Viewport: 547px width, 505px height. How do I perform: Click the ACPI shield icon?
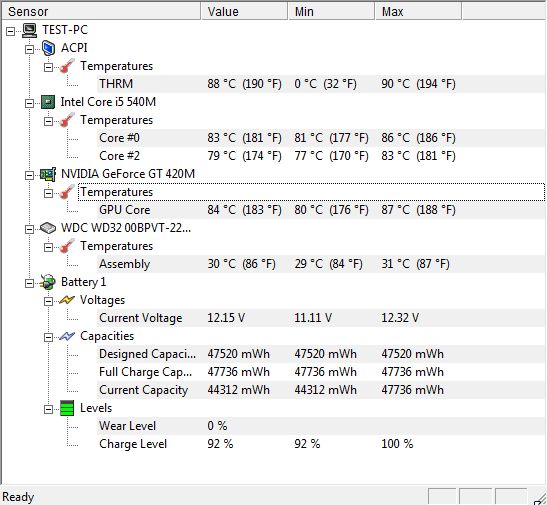48,48
